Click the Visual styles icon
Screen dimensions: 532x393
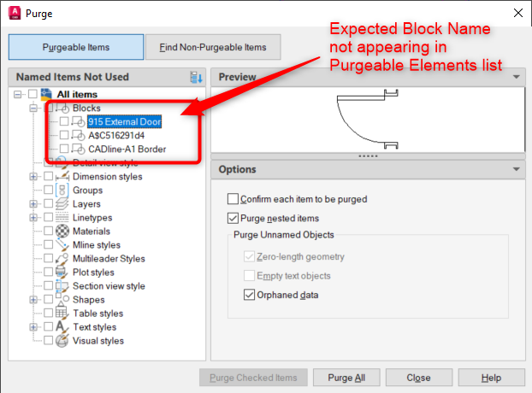point(62,341)
